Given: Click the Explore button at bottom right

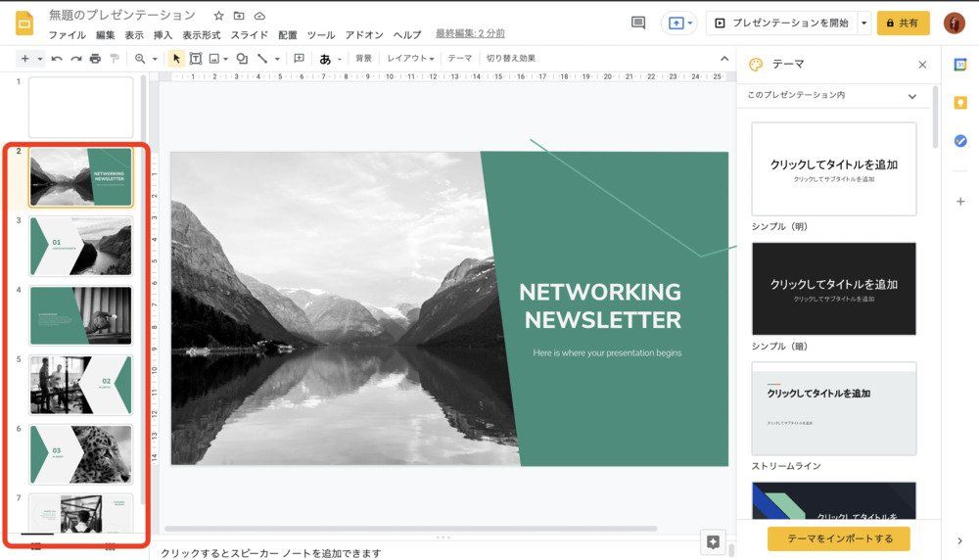Looking at the screenshot, I should pyautogui.click(x=713, y=541).
